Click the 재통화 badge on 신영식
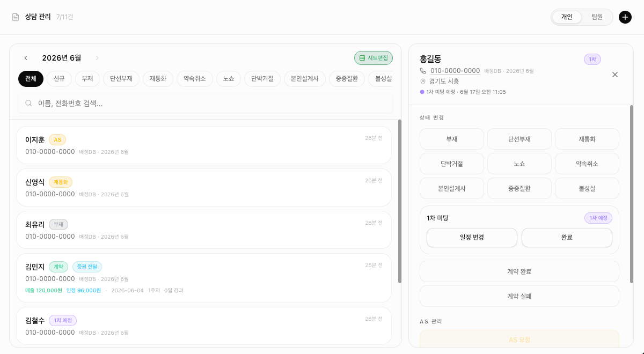644x354 pixels. (61, 182)
